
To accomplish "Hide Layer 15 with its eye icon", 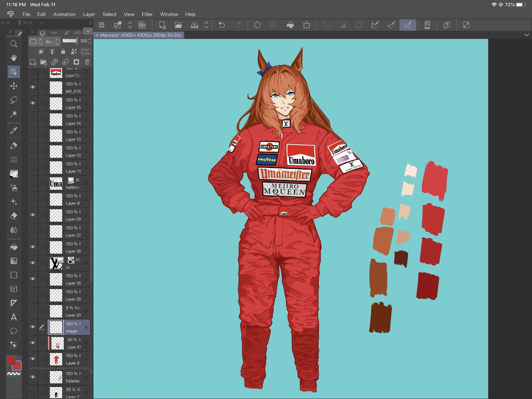I will [x=33, y=103].
